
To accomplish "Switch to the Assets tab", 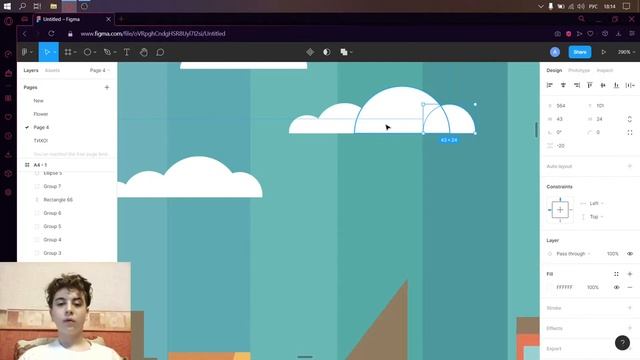I will tap(52, 70).
